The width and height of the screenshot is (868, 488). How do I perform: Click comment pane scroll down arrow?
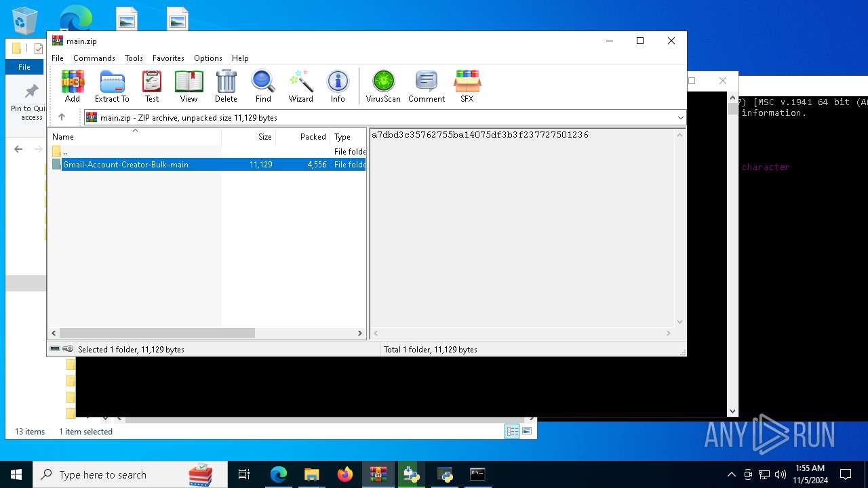point(680,322)
